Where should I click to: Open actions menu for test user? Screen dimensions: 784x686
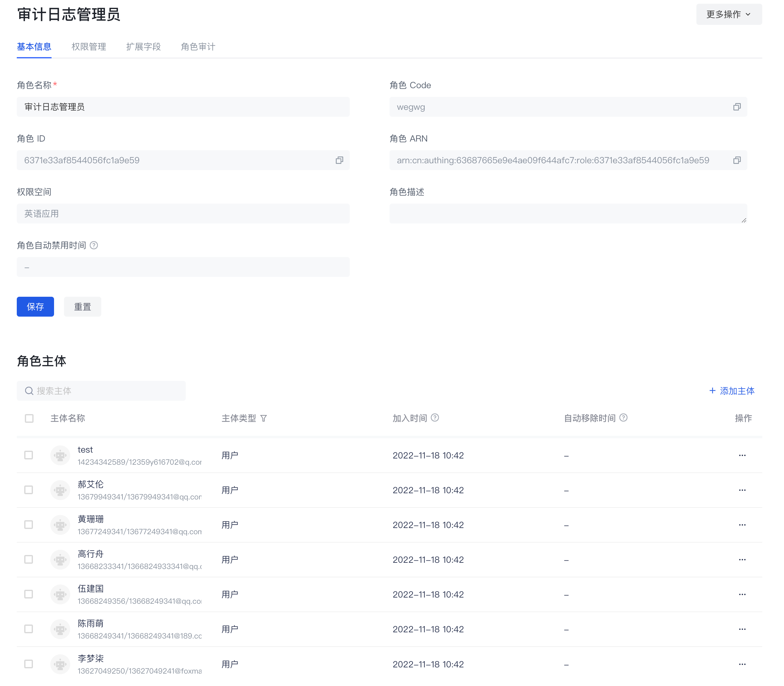click(x=742, y=455)
